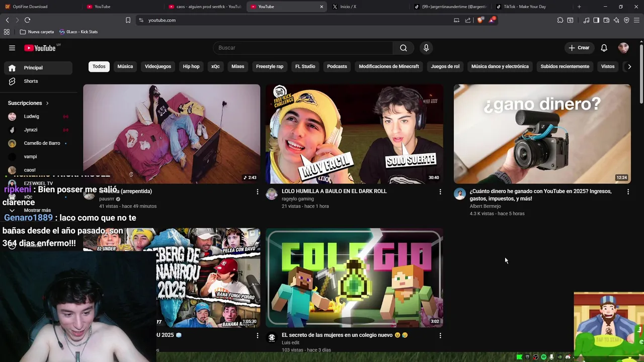Click the Buscar search field
The image size is (644, 362).
[x=303, y=48]
